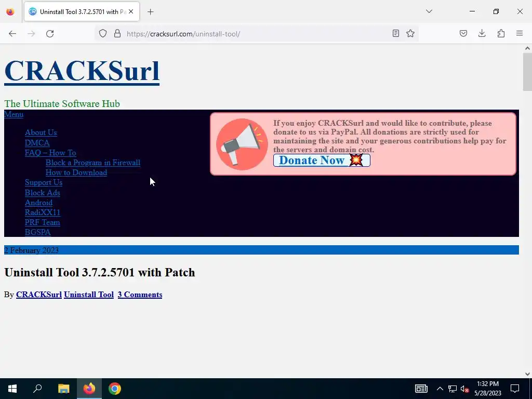Open News and interests taskbar icon
This screenshot has height=399, width=532.
421,389
